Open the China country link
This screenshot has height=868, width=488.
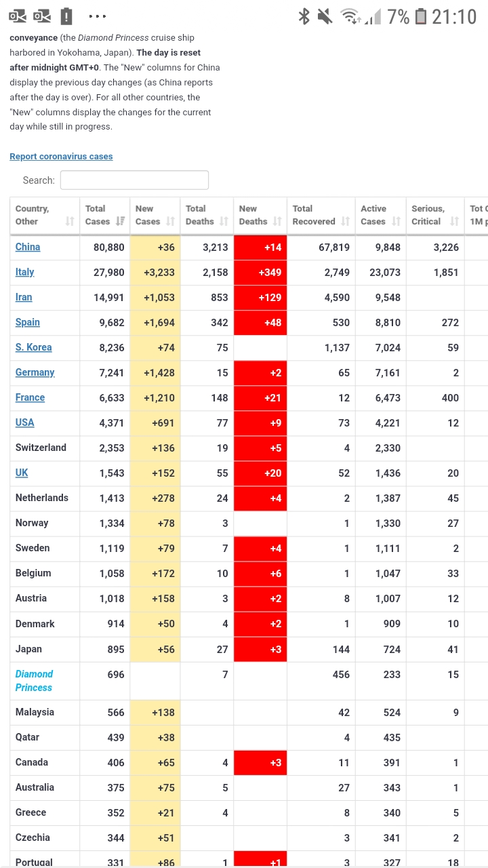pyautogui.click(x=28, y=247)
